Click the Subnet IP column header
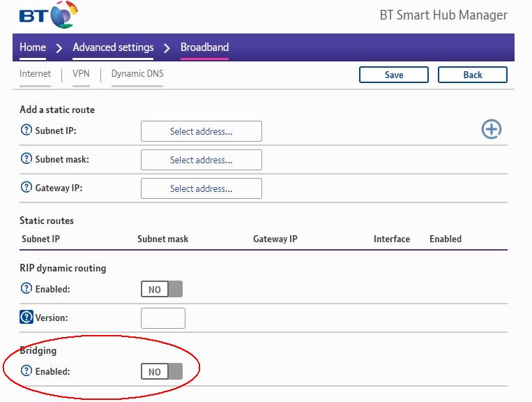The image size is (532, 402). (x=40, y=239)
